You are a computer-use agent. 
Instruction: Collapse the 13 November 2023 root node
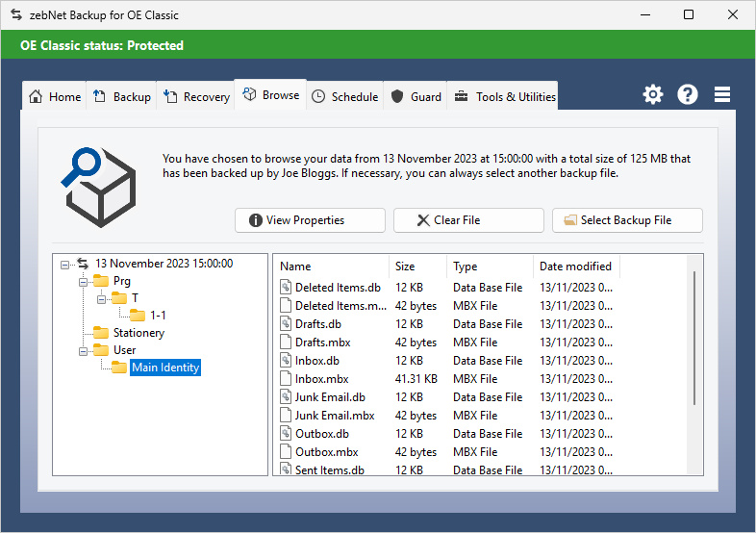64,264
